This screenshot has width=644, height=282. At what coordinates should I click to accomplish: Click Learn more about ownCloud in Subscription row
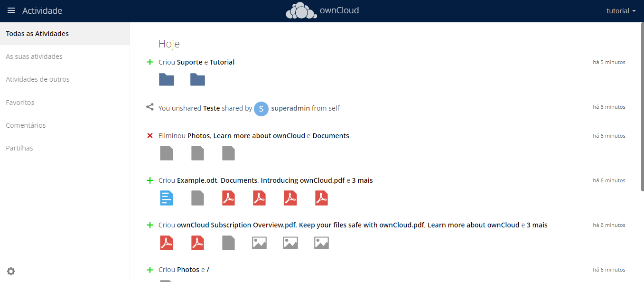coord(474,225)
